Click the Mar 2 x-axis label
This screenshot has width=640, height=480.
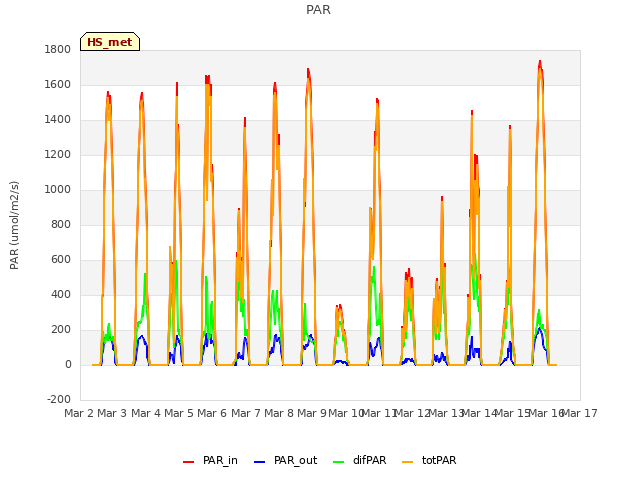[79, 413]
